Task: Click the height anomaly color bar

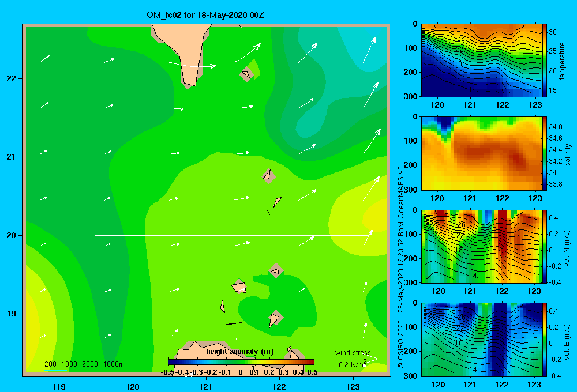Action: coord(241,362)
